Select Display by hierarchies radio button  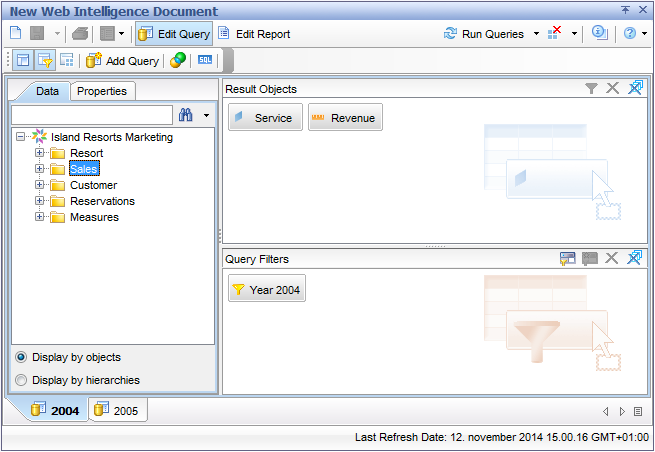21,380
